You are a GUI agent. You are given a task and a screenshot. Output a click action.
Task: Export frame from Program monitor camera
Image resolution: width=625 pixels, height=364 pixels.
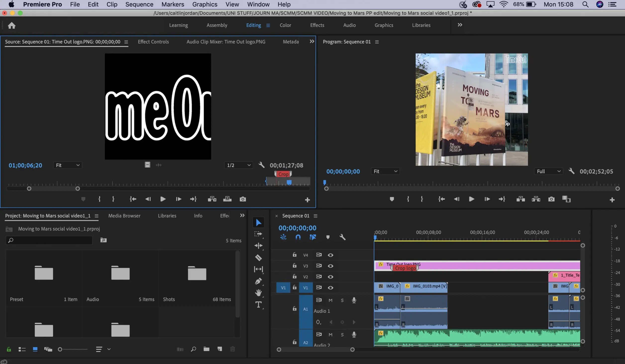(551, 199)
